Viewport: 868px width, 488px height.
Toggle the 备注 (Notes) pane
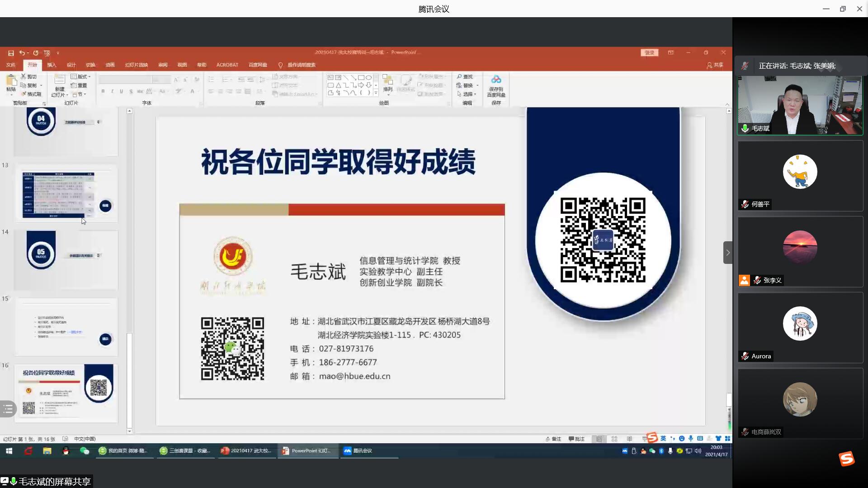coord(553,439)
